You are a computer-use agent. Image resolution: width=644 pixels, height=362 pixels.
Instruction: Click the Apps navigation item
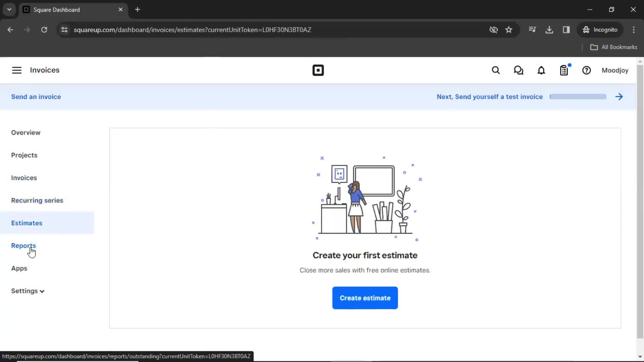coord(19,268)
